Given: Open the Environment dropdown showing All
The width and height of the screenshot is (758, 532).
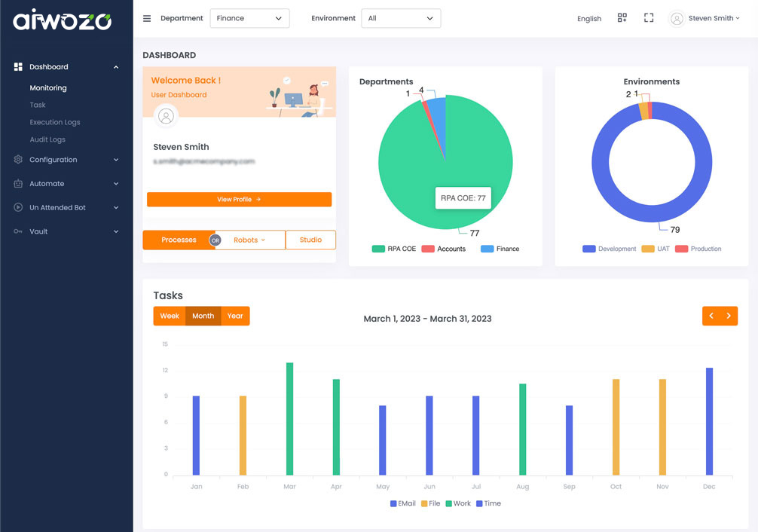Looking at the screenshot, I should point(401,19).
